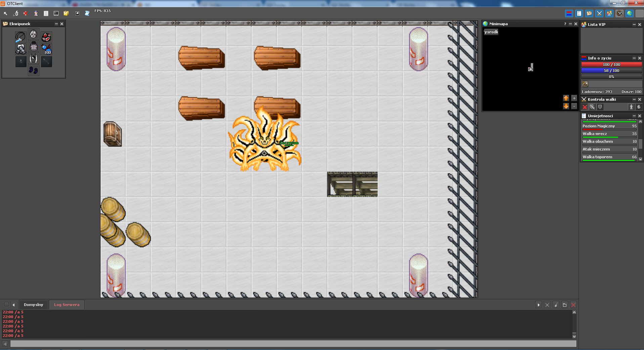This screenshot has height=350, width=644.
Task: Click the chat scroll-up arrow
Action: point(574,312)
